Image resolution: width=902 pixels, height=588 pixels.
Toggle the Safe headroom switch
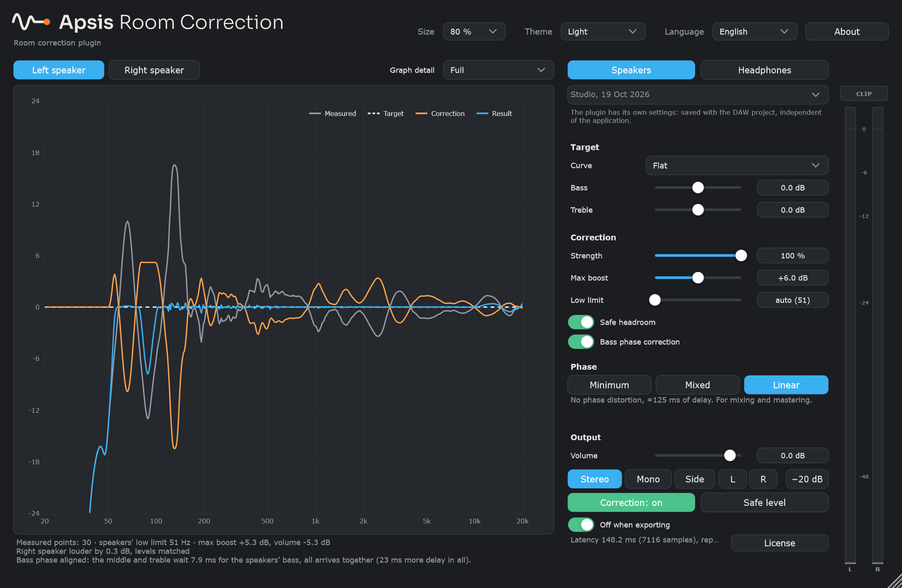581,322
